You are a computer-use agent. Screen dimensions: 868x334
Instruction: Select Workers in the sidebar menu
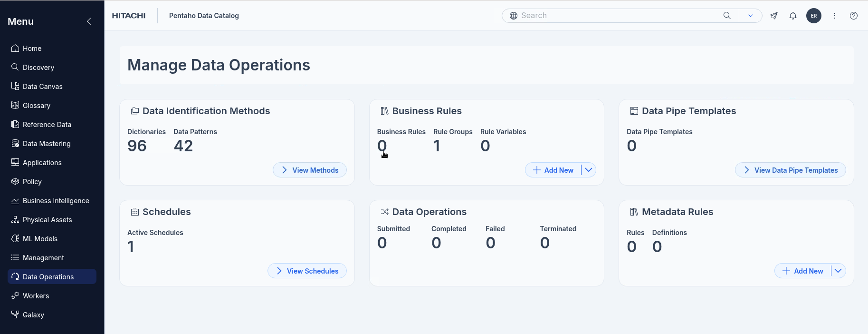[36, 296]
